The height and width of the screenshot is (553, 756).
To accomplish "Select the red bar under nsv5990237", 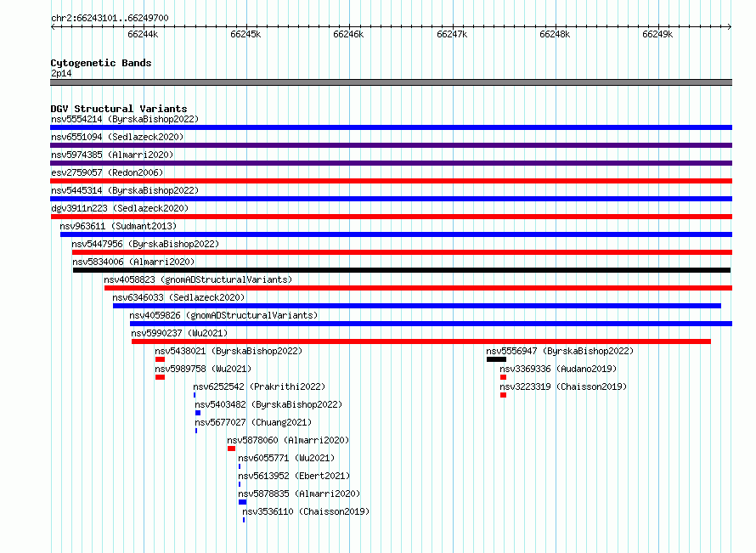I will (x=421, y=341).
